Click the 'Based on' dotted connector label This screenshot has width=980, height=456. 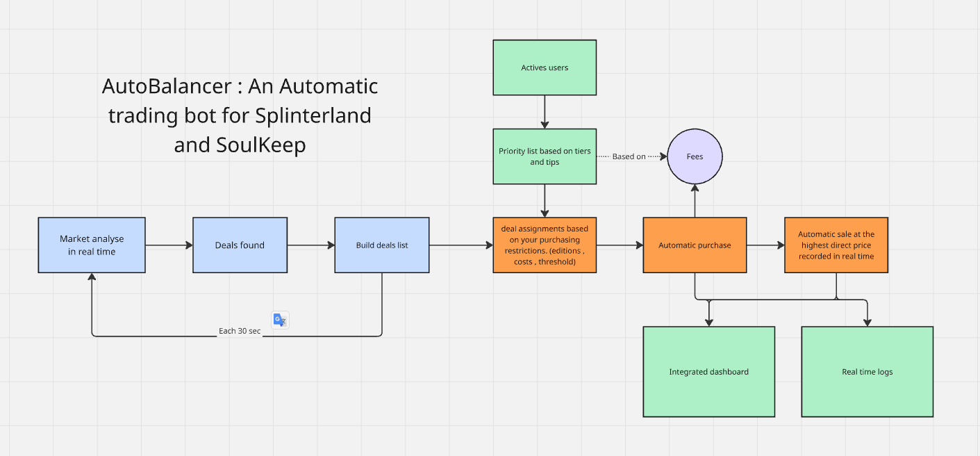[629, 156]
